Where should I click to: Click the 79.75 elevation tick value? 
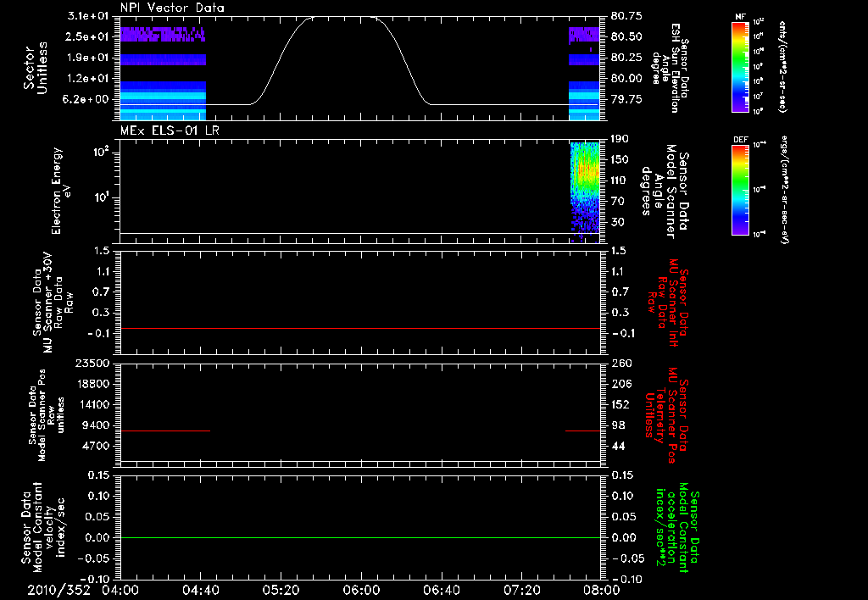pos(626,100)
